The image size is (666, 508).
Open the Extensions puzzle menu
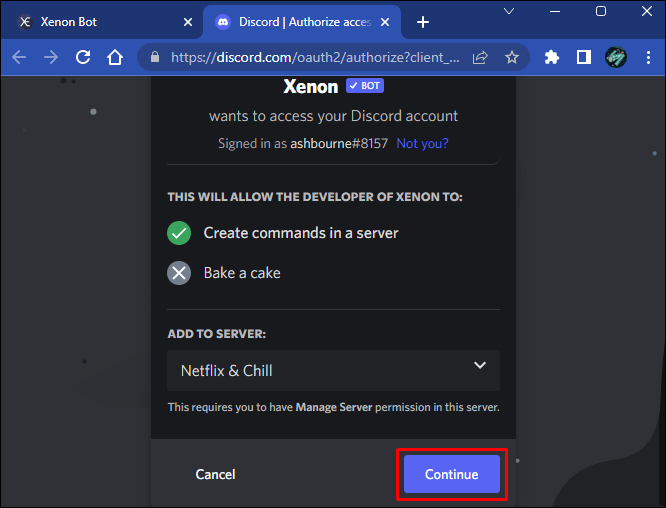(x=551, y=58)
